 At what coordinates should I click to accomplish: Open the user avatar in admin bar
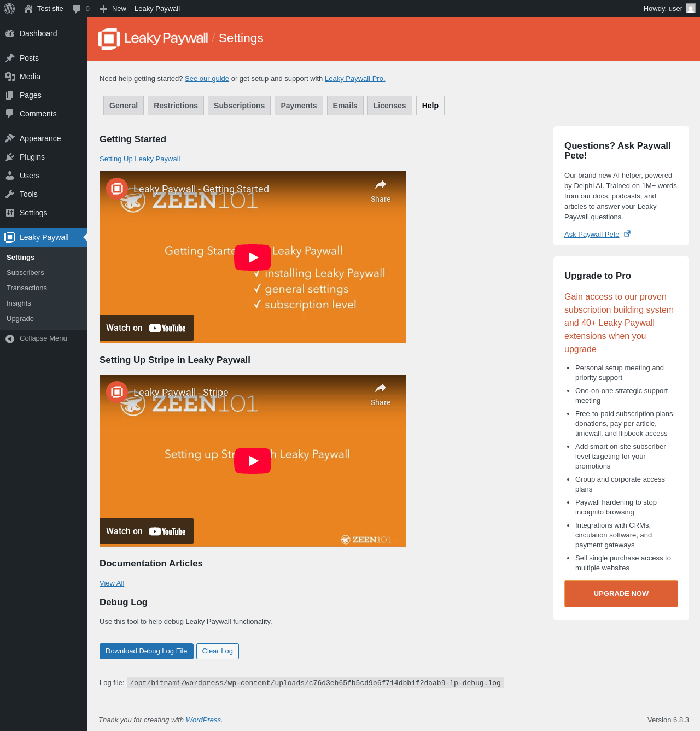691,9
